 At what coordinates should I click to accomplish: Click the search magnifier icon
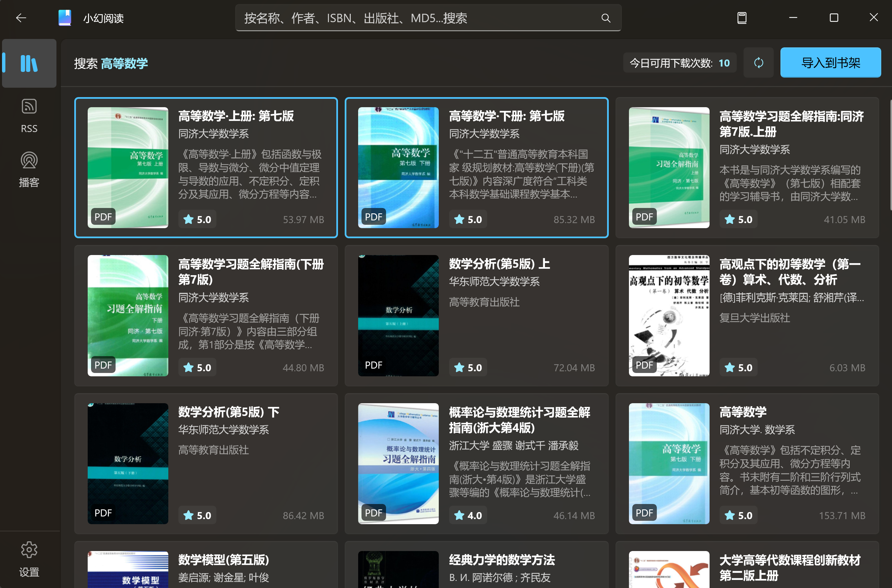pyautogui.click(x=605, y=18)
